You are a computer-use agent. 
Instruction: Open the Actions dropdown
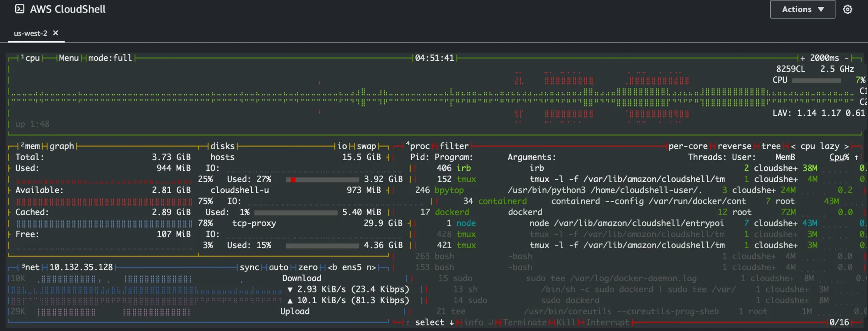802,9
